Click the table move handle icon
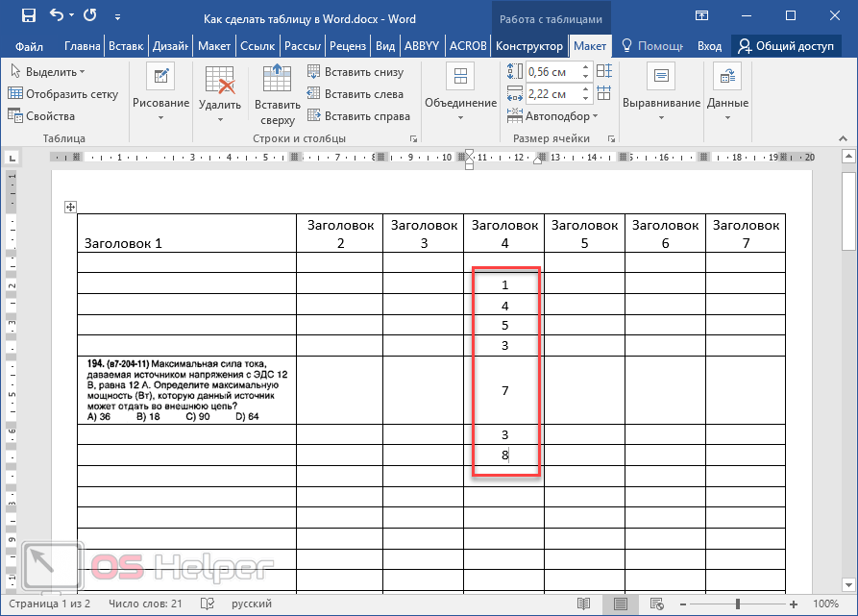The image size is (858, 616). [69, 207]
